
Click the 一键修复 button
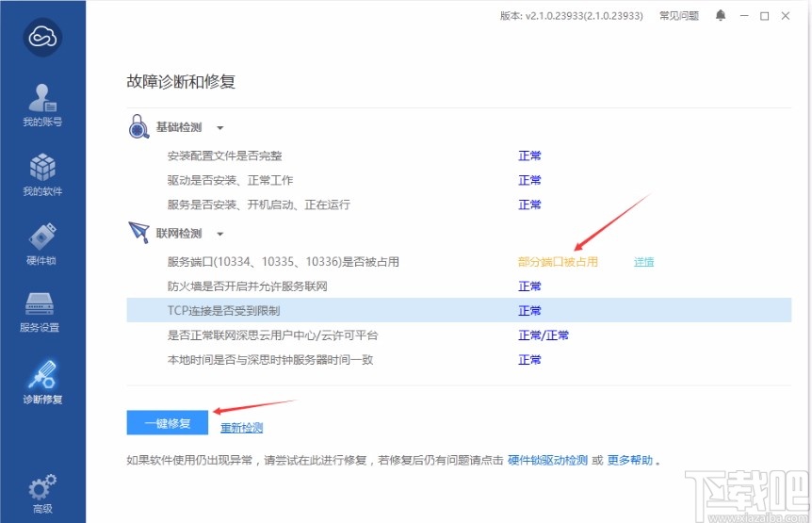(168, 423)
